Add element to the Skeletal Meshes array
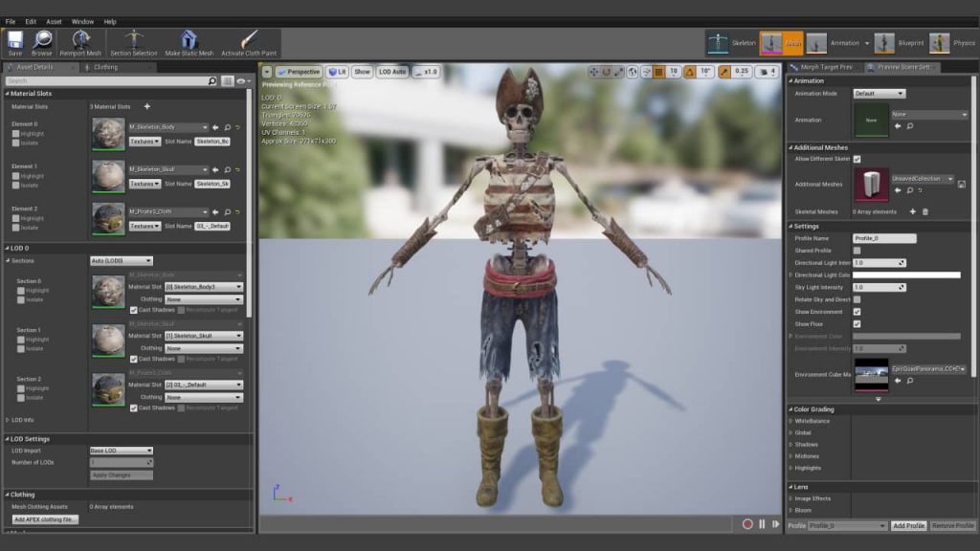 pyautogui.click(x=912, y=211)
